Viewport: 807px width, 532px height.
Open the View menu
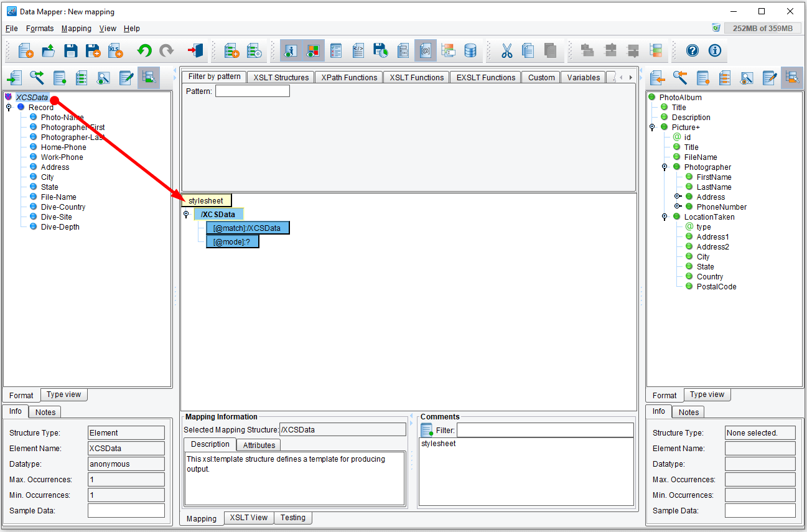click(x=108, y=29)
